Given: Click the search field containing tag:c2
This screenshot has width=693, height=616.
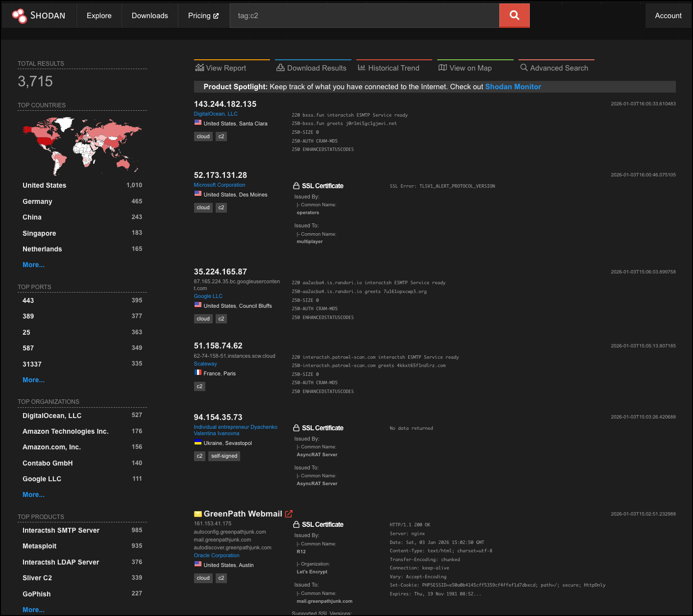Looking at the screenshot, I should [364, 16].
